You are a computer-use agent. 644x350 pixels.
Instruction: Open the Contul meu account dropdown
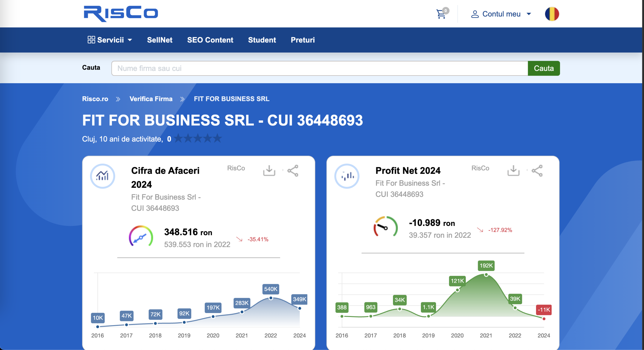tap(501, 14)
